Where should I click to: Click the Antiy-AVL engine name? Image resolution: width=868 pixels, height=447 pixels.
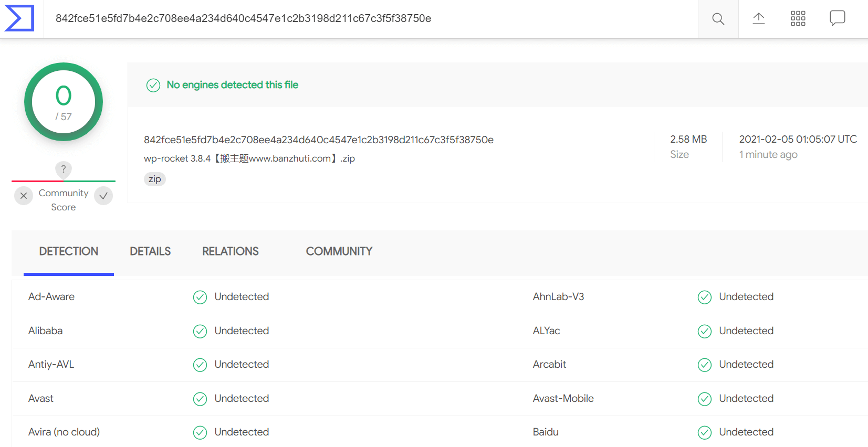[51, 364]
